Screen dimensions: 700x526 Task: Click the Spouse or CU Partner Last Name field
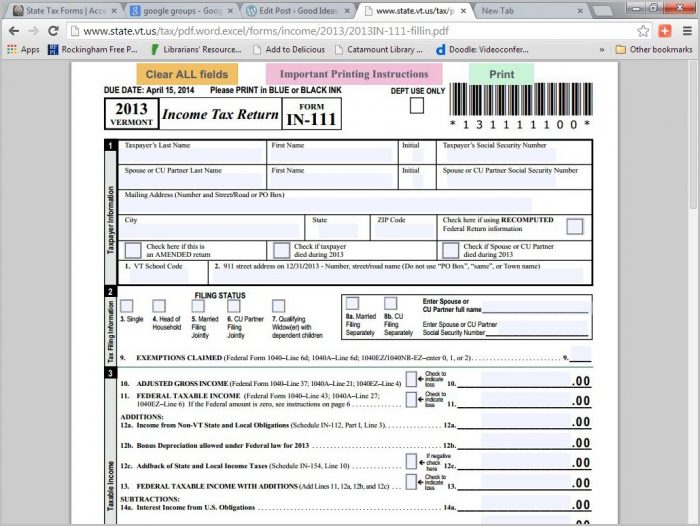click(x=191, y=180)
